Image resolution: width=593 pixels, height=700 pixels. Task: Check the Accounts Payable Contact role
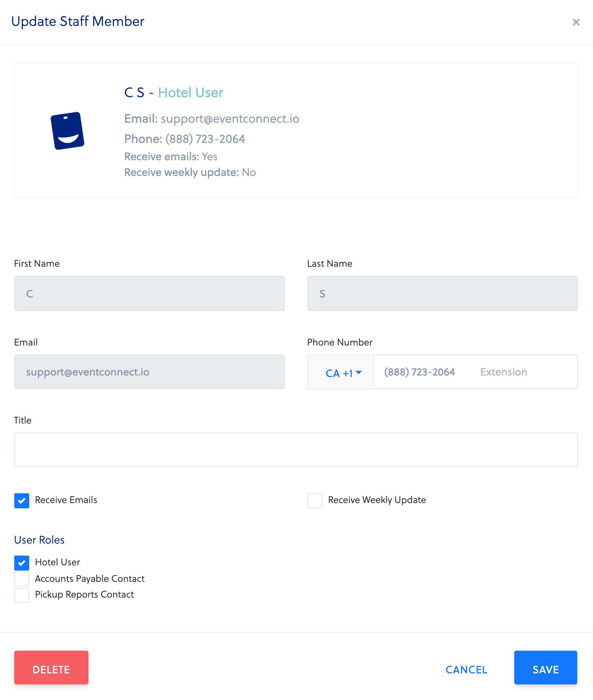click(x=22, y=579)
